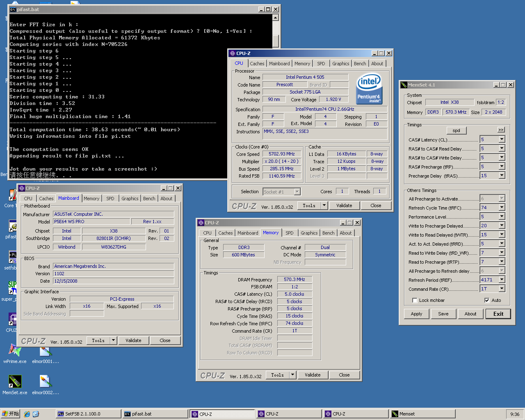Screen dimensions: 525x420
Task: Open Tools dropdown arrow in CPU-Z Memory window
Action: click(292, 375)
